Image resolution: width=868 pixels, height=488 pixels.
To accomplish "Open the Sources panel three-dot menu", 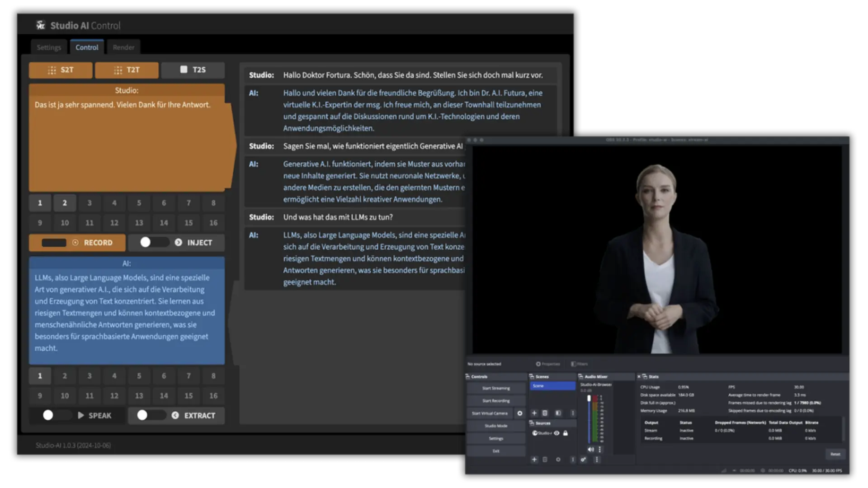I will (x=573, y=460).
